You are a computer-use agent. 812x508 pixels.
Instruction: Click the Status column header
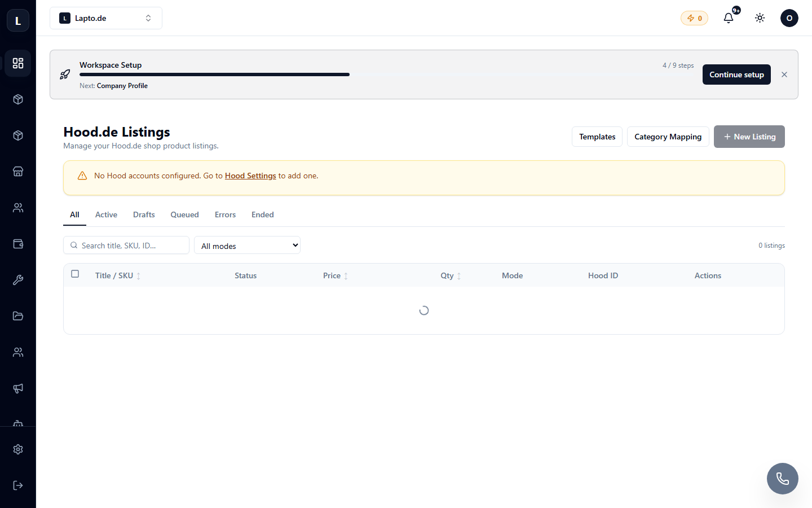246,275
